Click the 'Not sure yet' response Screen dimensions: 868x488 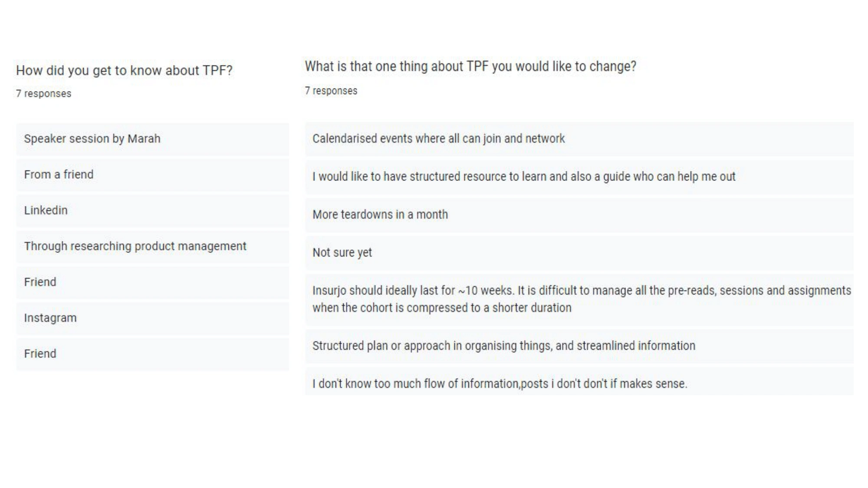pyautogui.click(x=579, y=253)
